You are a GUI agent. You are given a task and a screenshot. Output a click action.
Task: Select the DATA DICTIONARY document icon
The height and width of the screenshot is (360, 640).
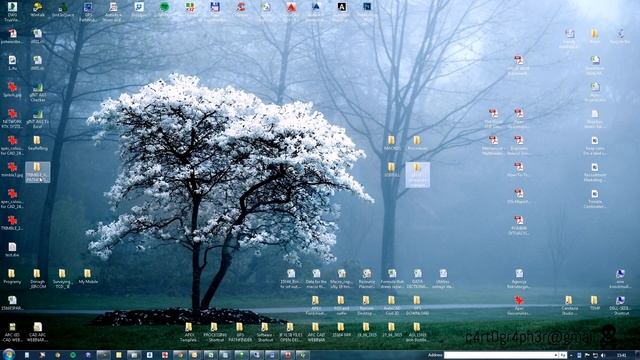(x=418, y=278)
